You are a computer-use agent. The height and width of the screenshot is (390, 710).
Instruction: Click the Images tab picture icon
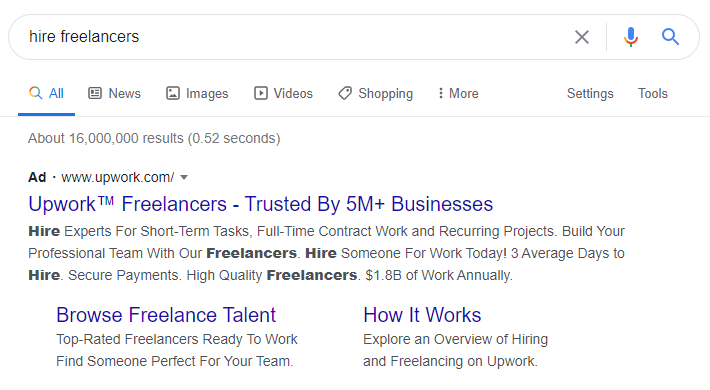173,93
